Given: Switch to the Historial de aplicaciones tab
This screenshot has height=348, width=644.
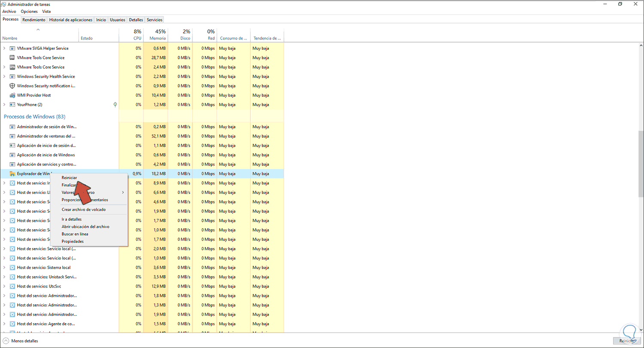Looking at the screenshot, I should pyautogui.click(x=71, y=20).
